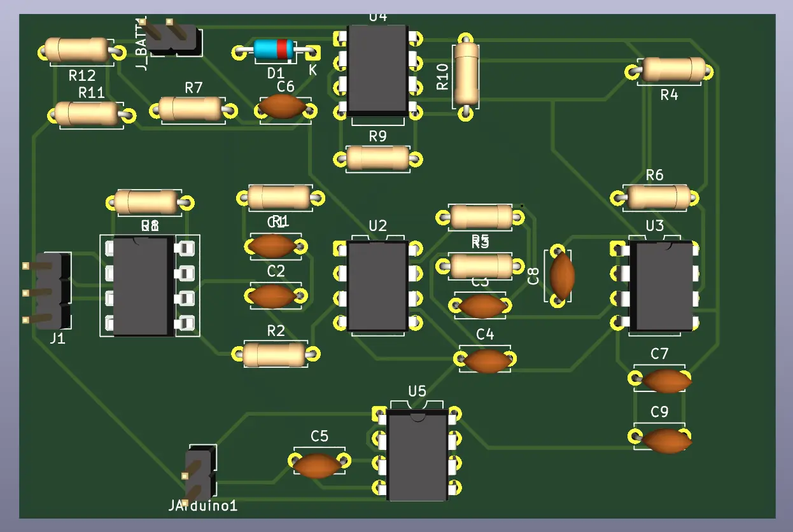Select the U2 chip package
Screen dimensions: 793x532
[x=378, y=286]
